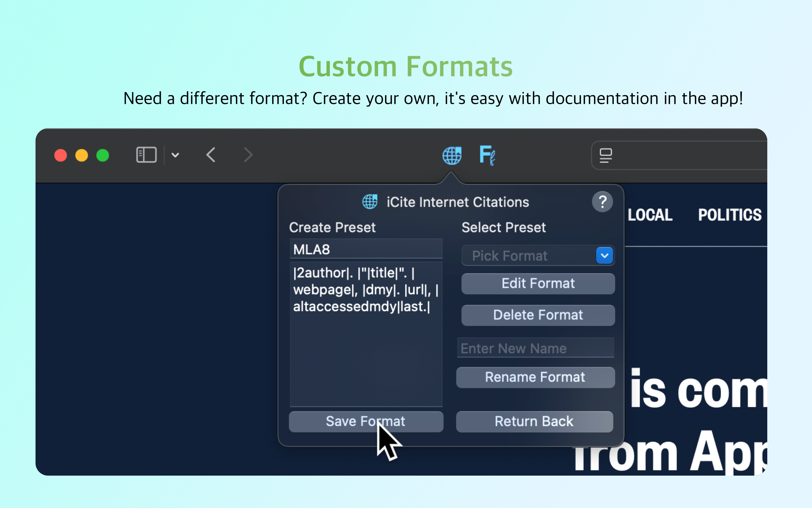The image size is (812, 508).
Task: Open the POLITICS tab on the webpage
Action: click(x=730, y=215)
